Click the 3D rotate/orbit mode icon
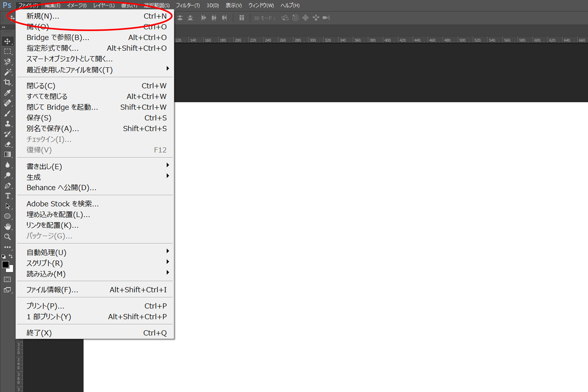 pos(285,18)
